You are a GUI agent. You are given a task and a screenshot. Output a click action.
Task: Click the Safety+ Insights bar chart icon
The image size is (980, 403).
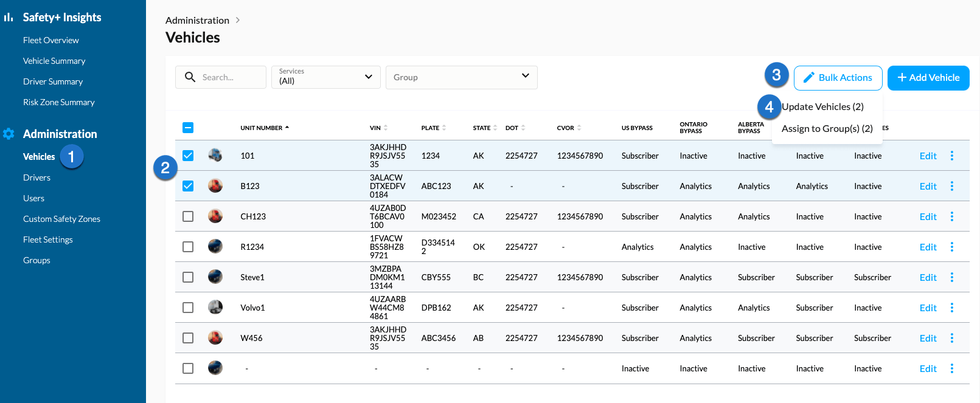pyautogui.click(x=9, y=18)
